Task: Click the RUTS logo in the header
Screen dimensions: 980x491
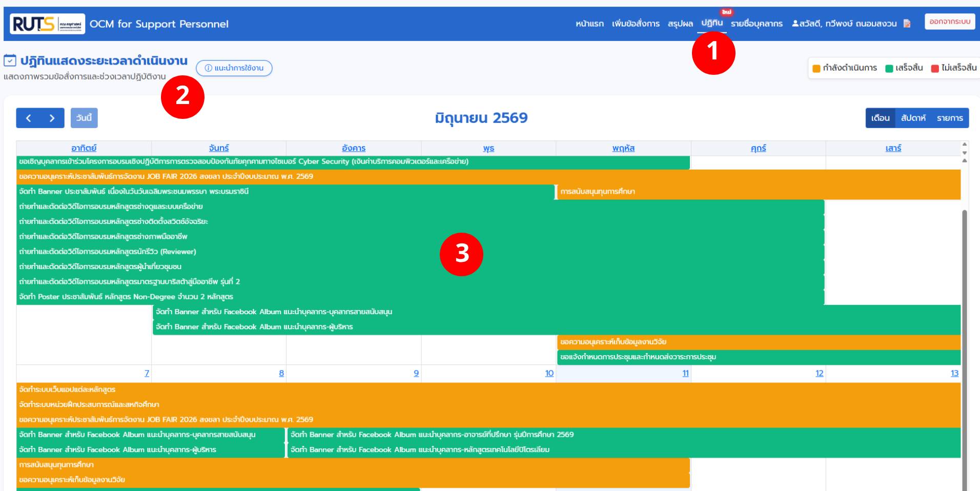Action: click(x=47, y=24)
